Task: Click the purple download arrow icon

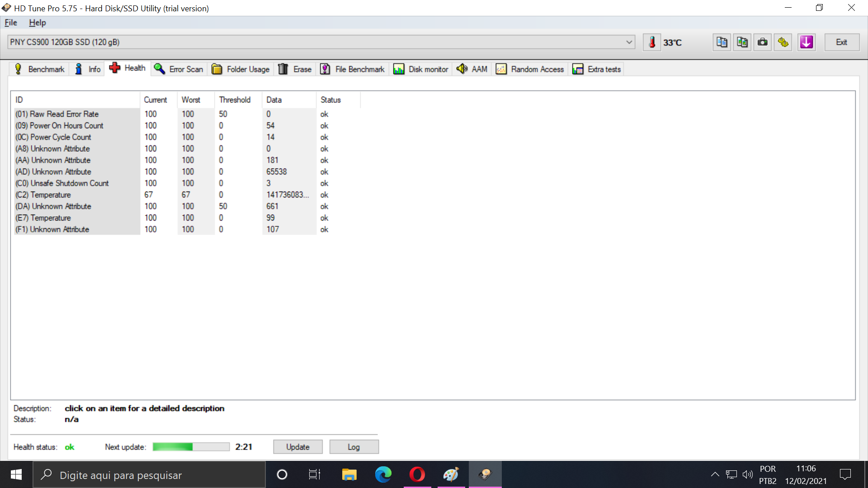Action: pyautogui.click(x=807, y=42)
